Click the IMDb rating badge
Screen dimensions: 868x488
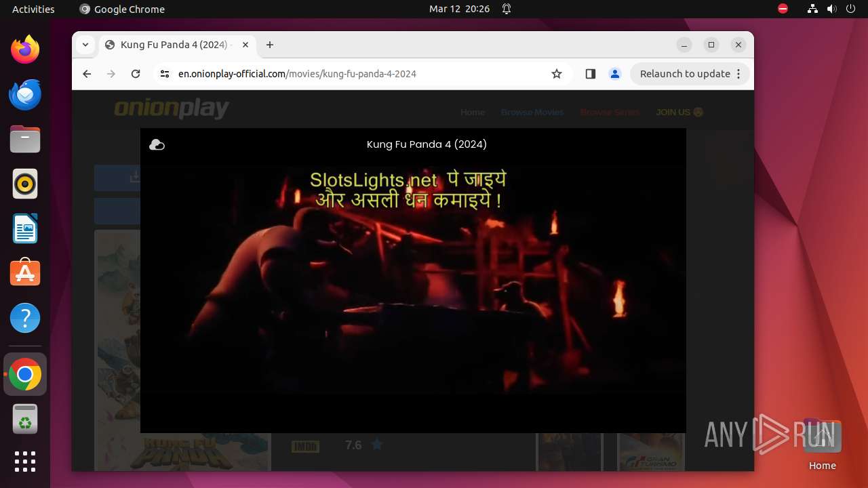305,446
